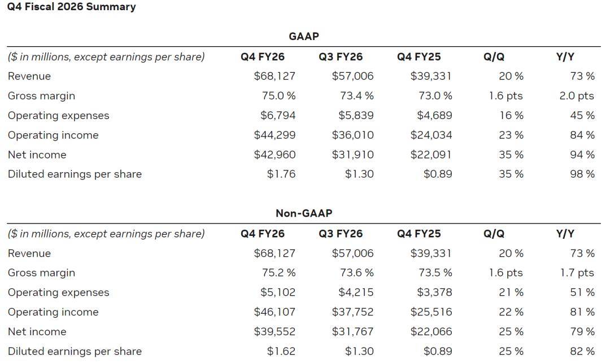Select the Non-GAAP table title
The width and height of the screenshot is (610, 364).
coord(304,213)
